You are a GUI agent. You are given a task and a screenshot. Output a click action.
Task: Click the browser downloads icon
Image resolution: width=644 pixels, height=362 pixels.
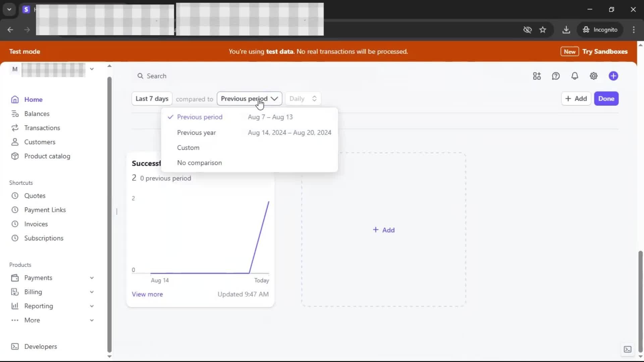point(566,30)
